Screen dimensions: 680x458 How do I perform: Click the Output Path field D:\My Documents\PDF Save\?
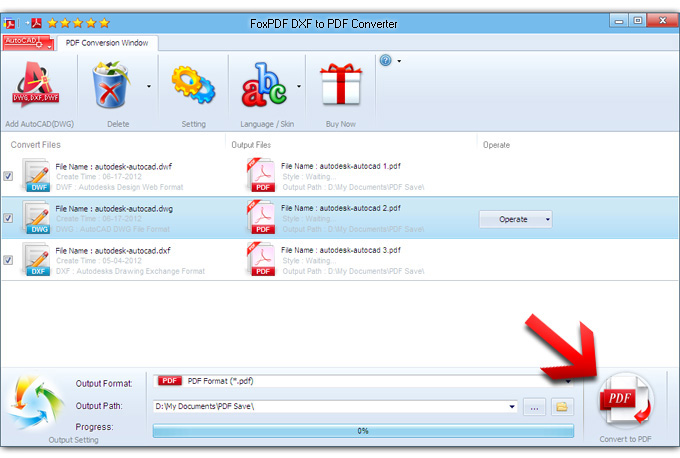coord(335,406)
